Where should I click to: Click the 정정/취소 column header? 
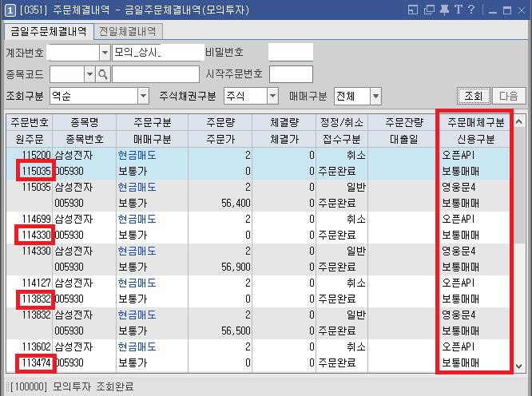click(342, 122)
